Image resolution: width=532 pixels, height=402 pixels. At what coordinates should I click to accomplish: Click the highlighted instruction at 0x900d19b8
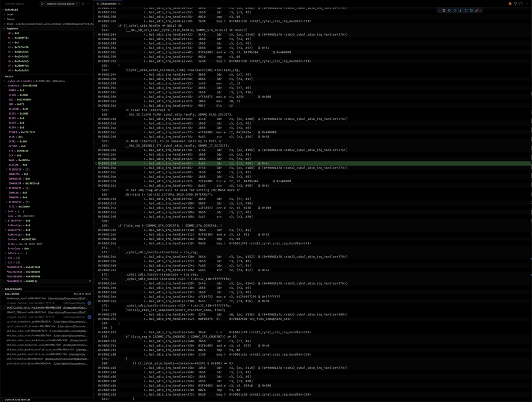(314, 164)
